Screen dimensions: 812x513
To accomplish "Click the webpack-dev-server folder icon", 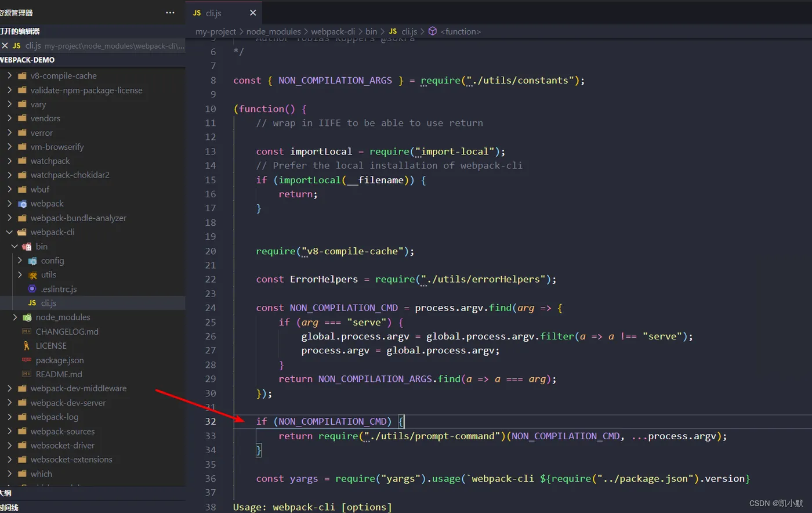I will pyautogui.click(x=22, y=403).
